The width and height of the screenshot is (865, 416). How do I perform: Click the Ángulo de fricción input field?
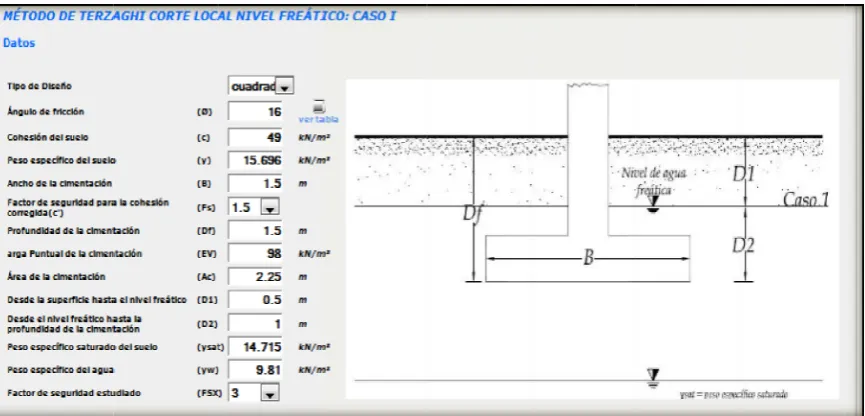coord(255,112)
